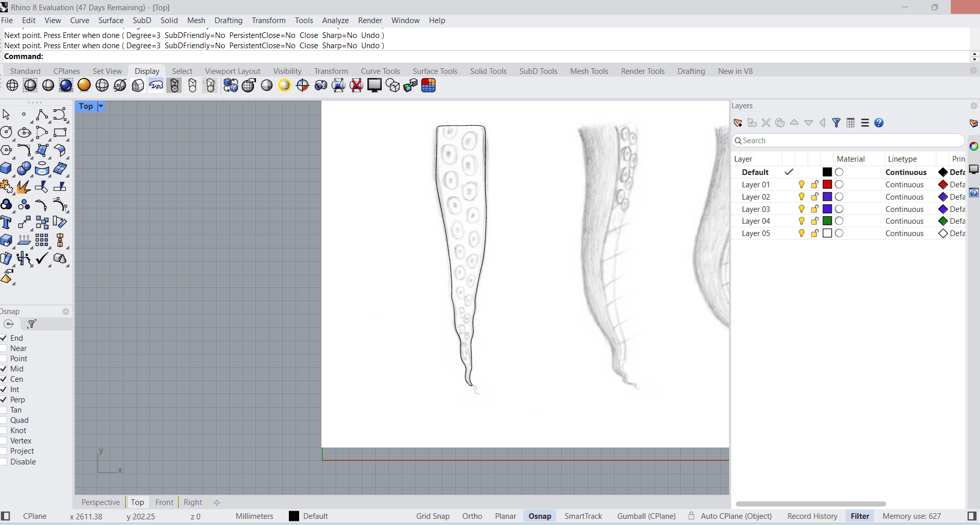Switch to the Curve Tools toolbar tab
Image resolution: width=980 pixels, height=525 pixels.
coord(380,71)
